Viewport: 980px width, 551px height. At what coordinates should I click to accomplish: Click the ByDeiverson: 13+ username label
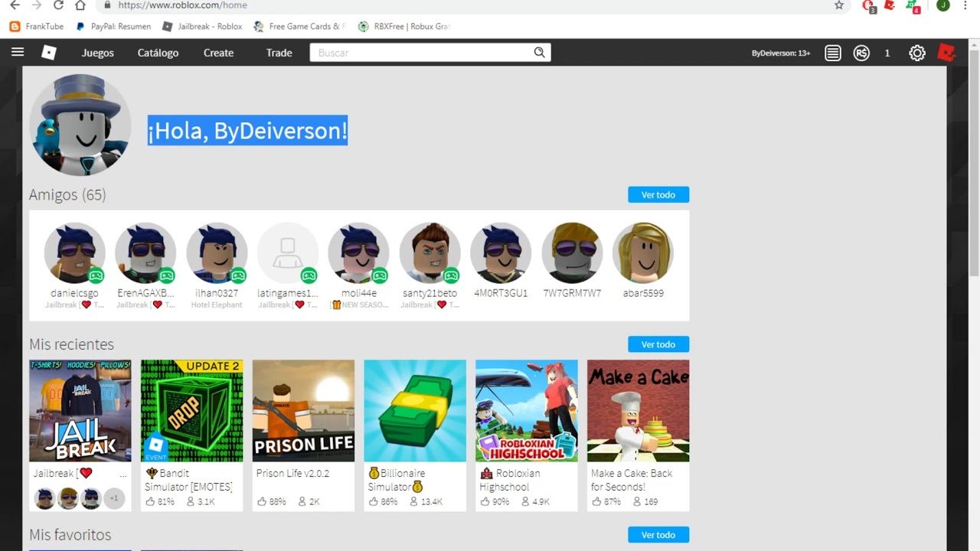coord(781,53)
